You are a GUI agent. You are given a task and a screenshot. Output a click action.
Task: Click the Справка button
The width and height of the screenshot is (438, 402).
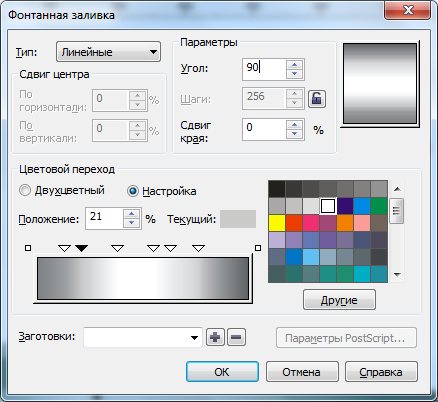[381, 372]
